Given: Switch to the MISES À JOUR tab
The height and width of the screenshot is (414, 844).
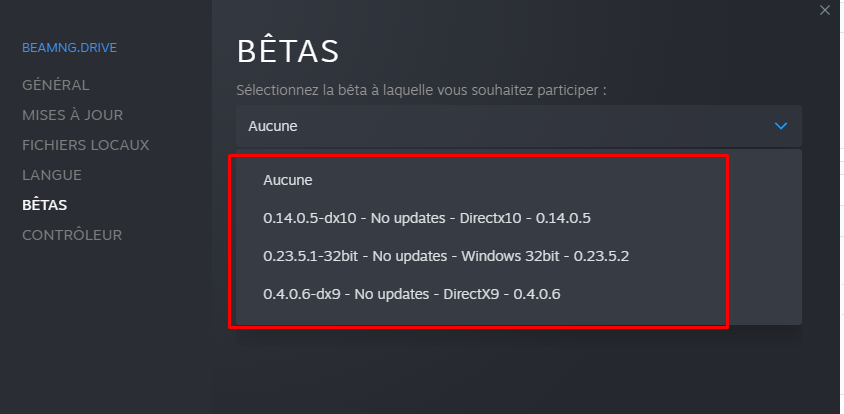Looking at the screenshot, I should pos(72,115).
